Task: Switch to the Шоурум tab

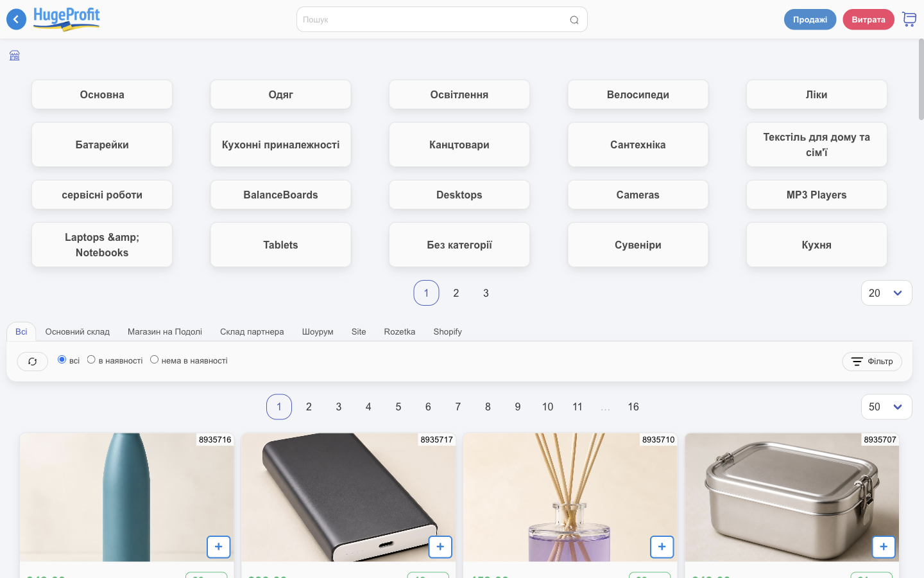Action: (x=318, y=331)
